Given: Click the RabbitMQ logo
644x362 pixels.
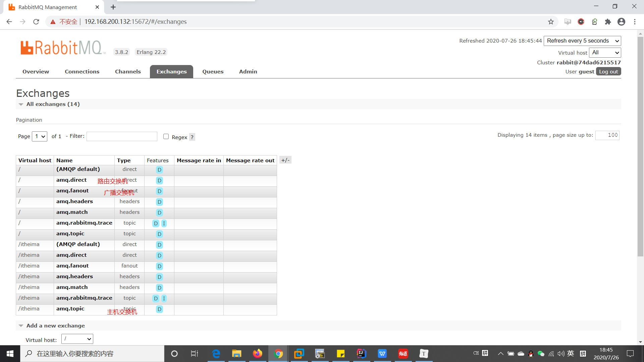Looking at the screenshot, I should pos(62,48).
